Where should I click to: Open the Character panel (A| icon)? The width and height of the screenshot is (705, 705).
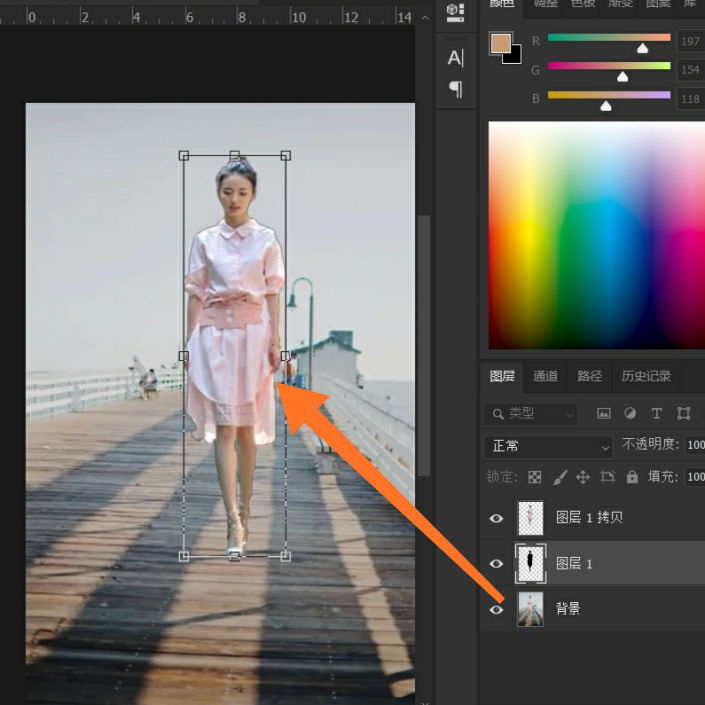pos(455,58)
